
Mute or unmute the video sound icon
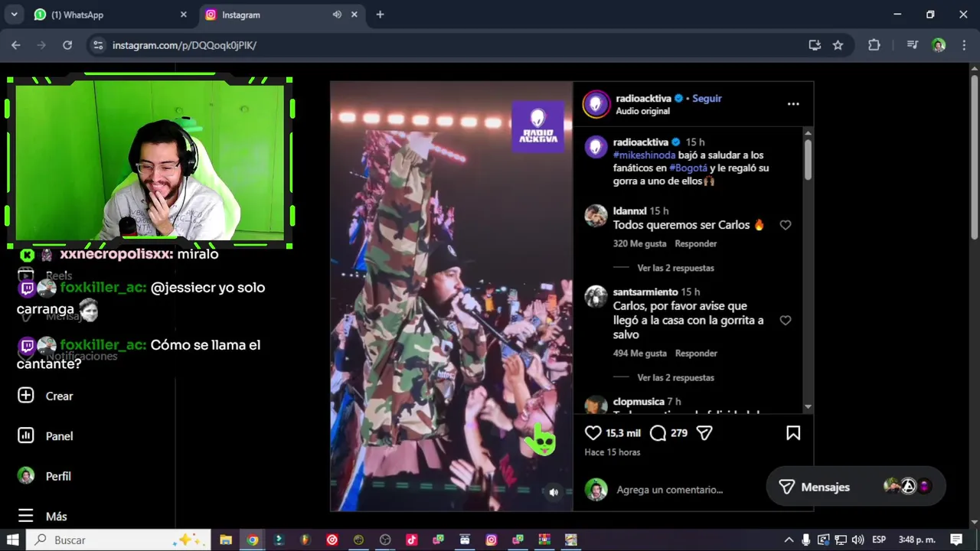tap(554, 492)
